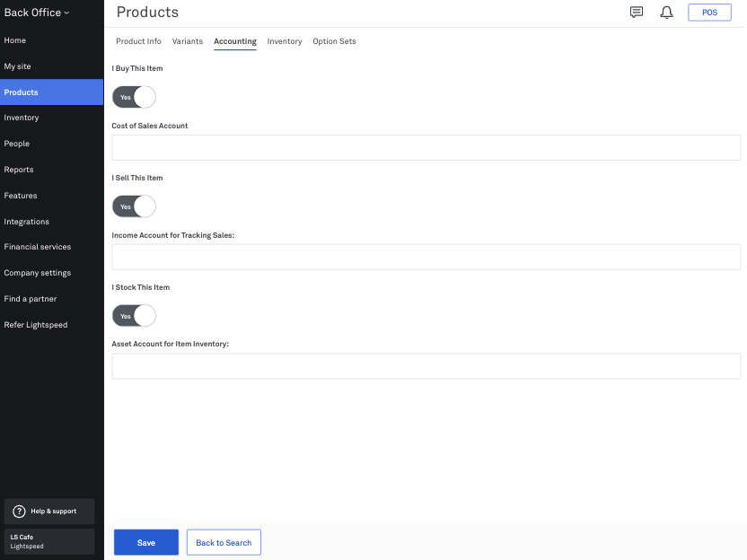Click Find a partner link
Viewport: 747px width, 560px height.
51,299
